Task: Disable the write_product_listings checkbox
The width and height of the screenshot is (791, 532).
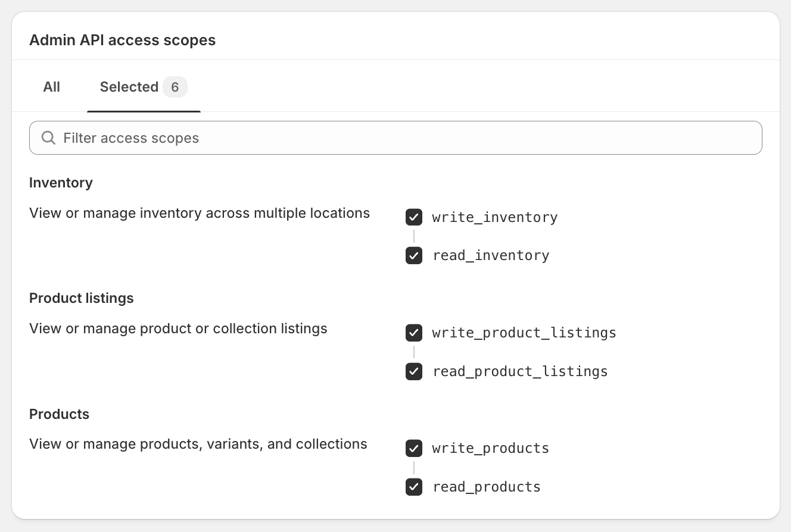Action: (x=414, y=333)
